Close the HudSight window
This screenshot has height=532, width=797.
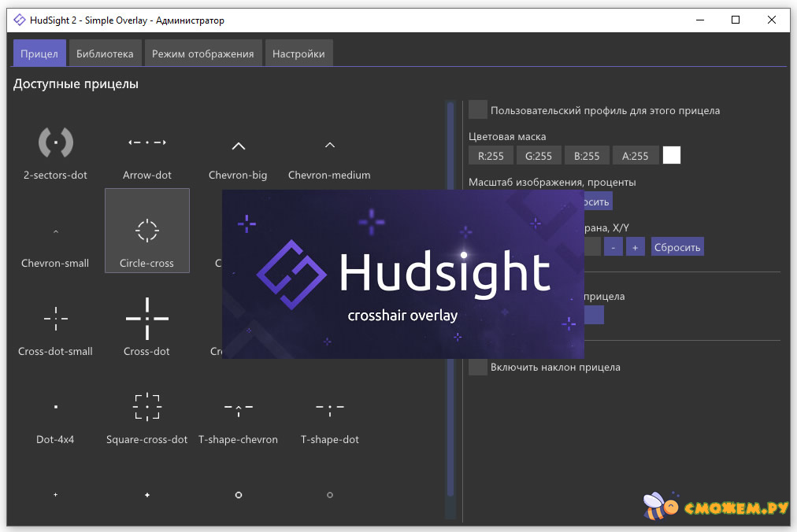[x=772, y=20]
